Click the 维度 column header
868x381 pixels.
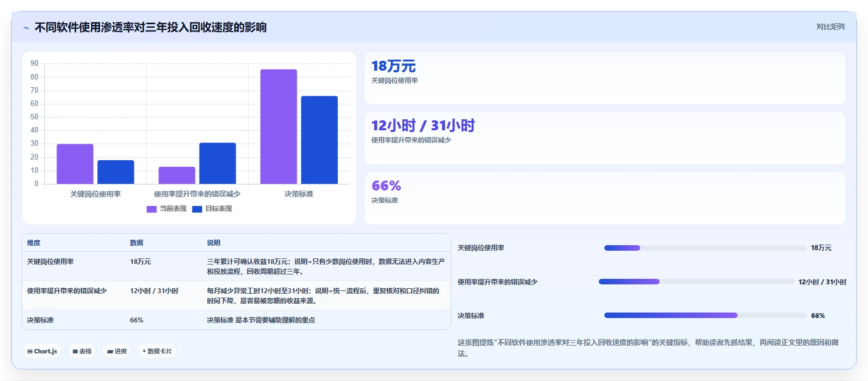34,243
